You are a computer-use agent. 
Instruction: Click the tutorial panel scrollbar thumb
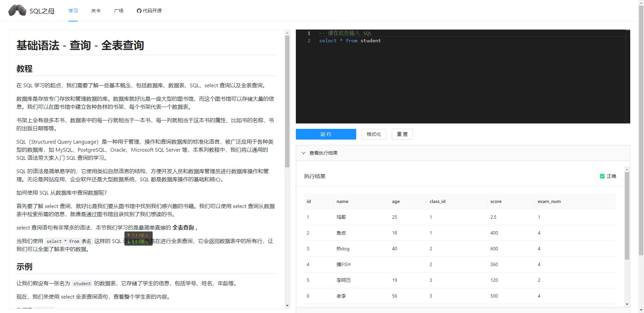click(287, 101)
